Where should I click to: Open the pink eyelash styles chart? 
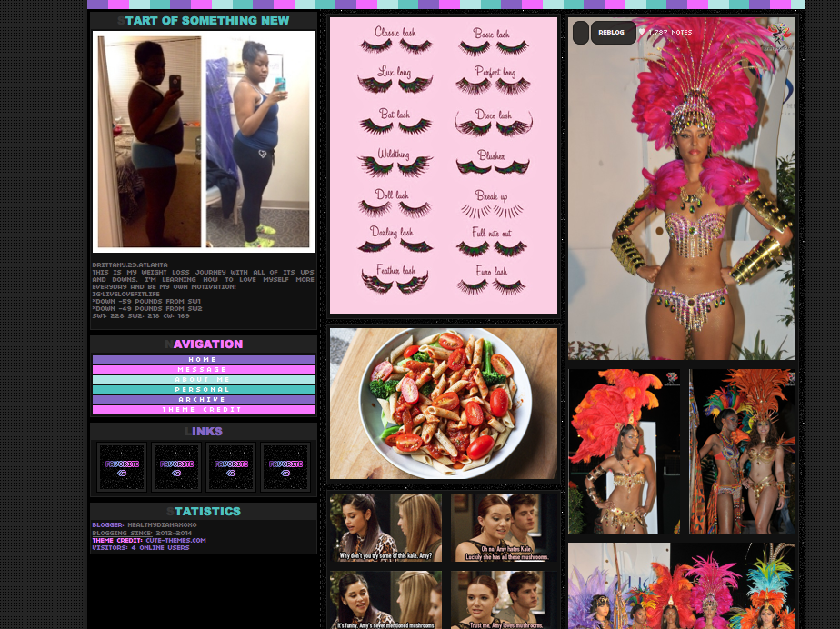[x=444, y=165]
